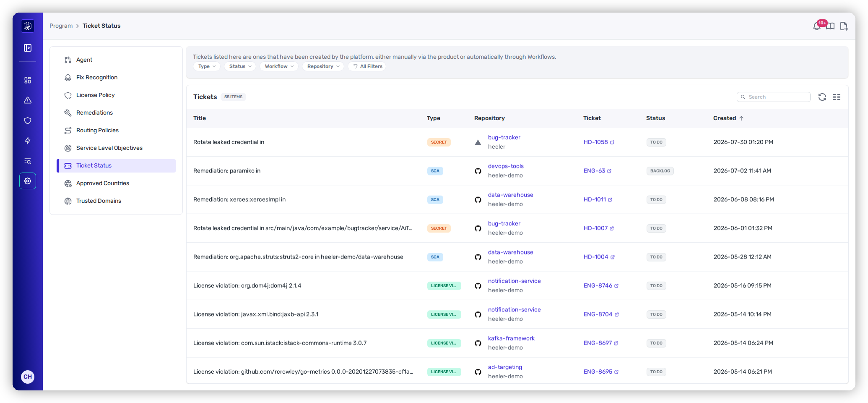The width and height of the screenshot is (868, 403).
Task: Open Remediations settings
Action: (x=116, y=113)
